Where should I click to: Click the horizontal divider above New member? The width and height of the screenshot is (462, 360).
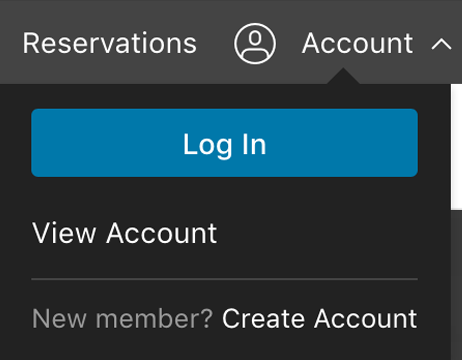coord(224,279)
